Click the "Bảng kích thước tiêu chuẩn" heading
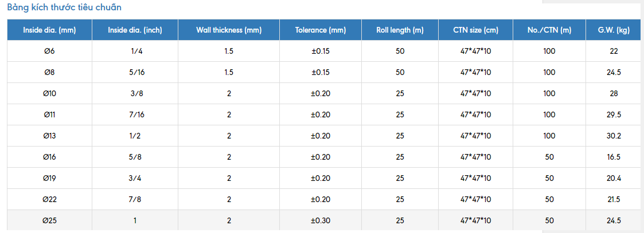The image size is (644, 233). tap(64, 8)
